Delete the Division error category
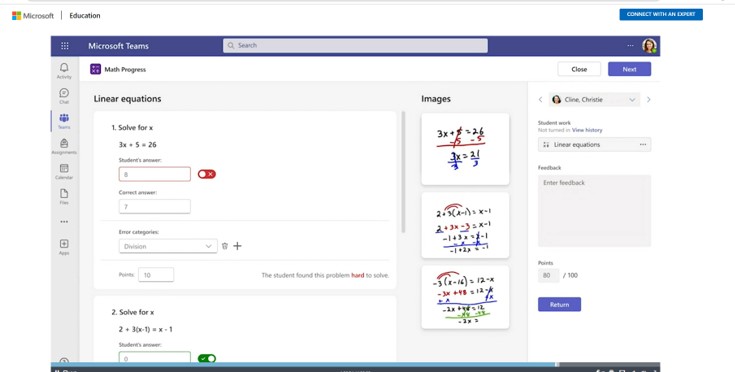735x372 pixels. click(225, 246)
